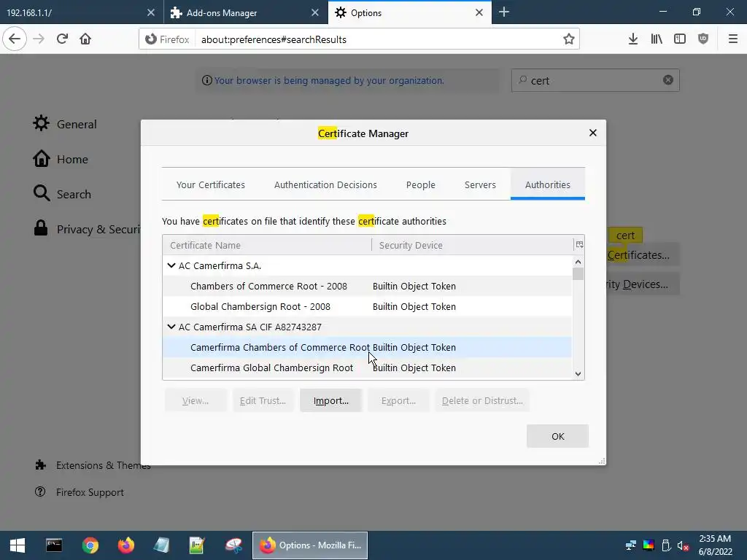Select Chambers of Commerce Root - 2008 row
The width and height of the screenshot is (747, 560).
[x=367, y=286]
